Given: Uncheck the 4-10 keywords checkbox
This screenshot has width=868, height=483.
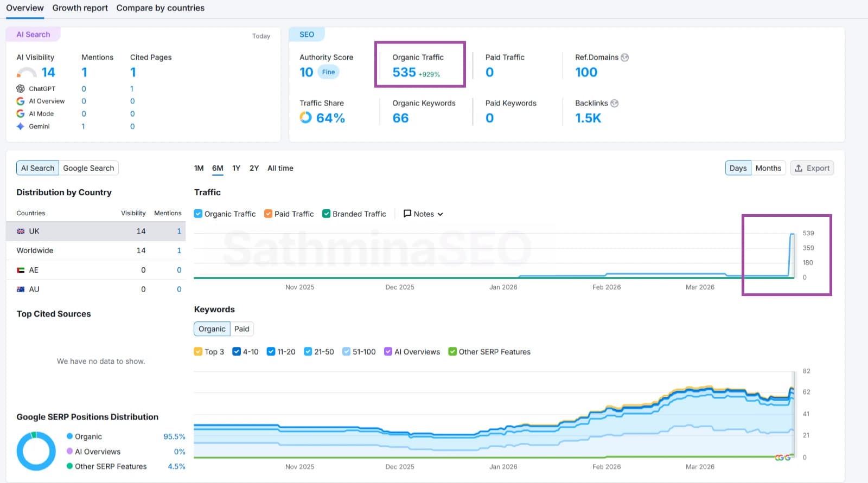Looking at the screenshot, I should pos(237,351).
